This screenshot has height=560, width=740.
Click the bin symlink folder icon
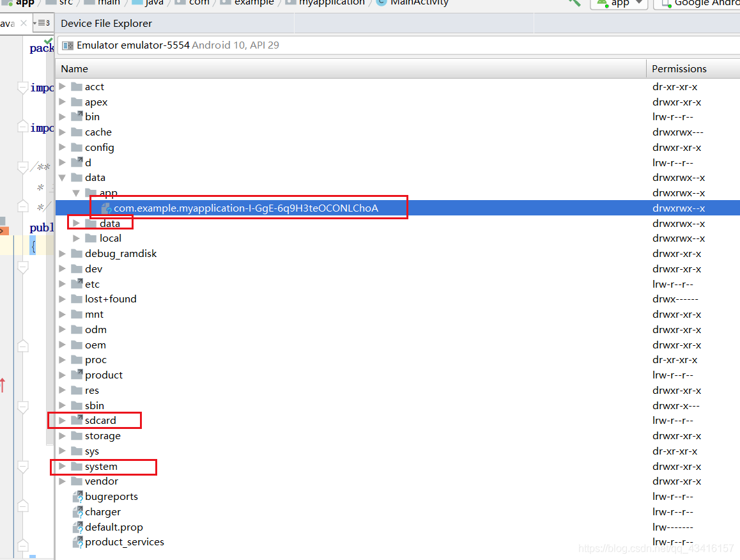[x=77, y=116]
